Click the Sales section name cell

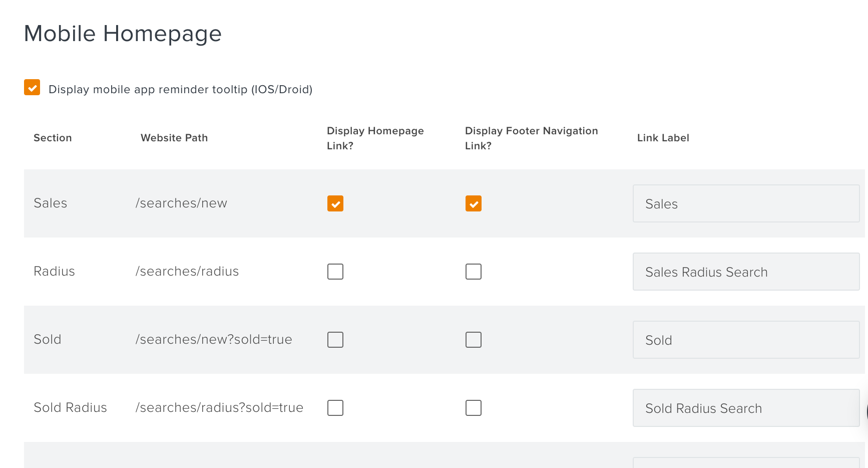(x=50, y=203)
